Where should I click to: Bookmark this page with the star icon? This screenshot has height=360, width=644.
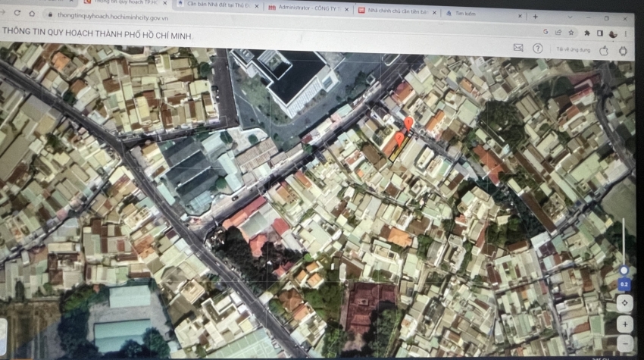[x=571, y=33]
